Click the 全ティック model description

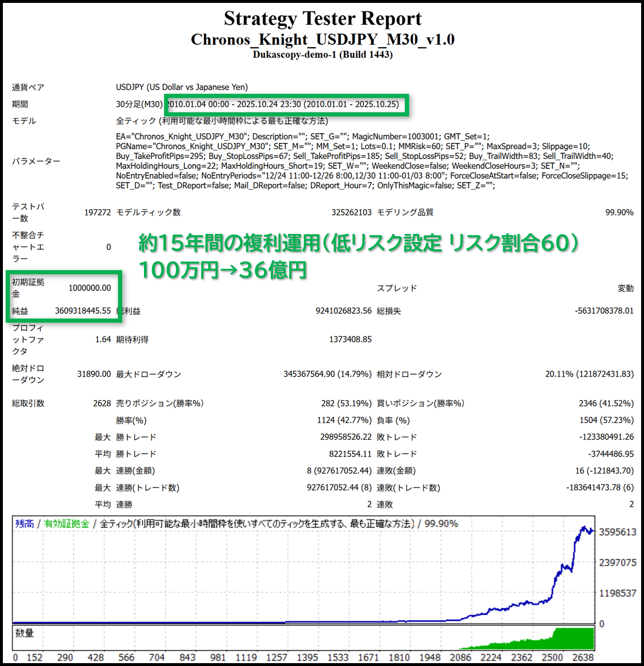click(x=222, y=121)
